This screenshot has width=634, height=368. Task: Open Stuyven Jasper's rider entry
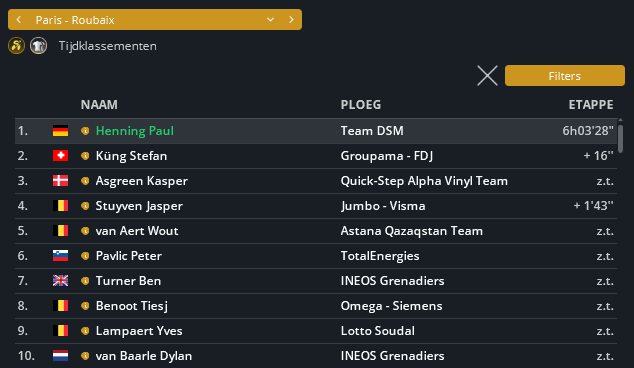point(139,206)
